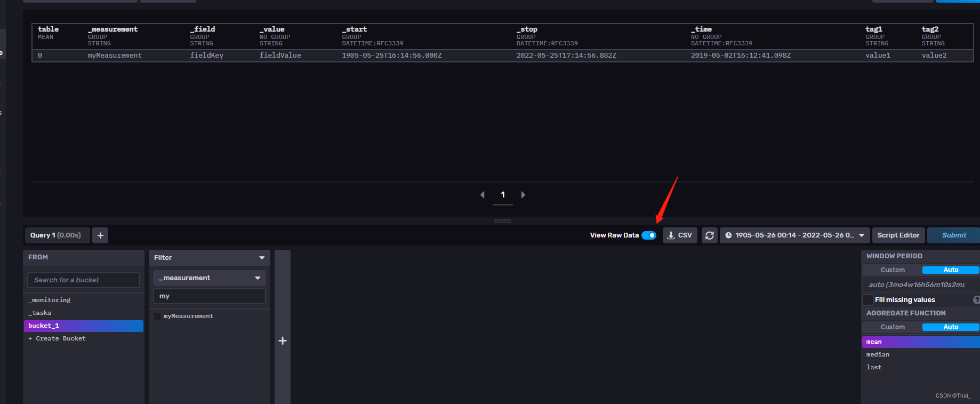Viewport: 980px width, 404px height.
Task: Select results page 1
Action: (x=503, y=195)
